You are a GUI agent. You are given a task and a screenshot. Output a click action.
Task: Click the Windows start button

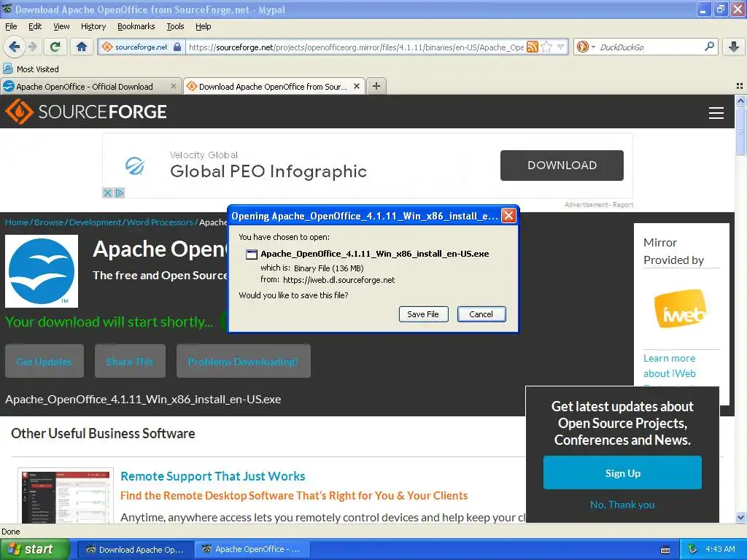34,549
